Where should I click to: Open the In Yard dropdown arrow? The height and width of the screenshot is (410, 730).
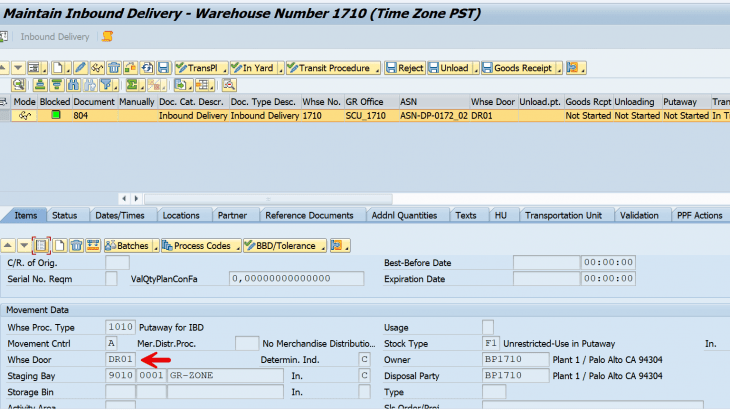click(281, 70)
